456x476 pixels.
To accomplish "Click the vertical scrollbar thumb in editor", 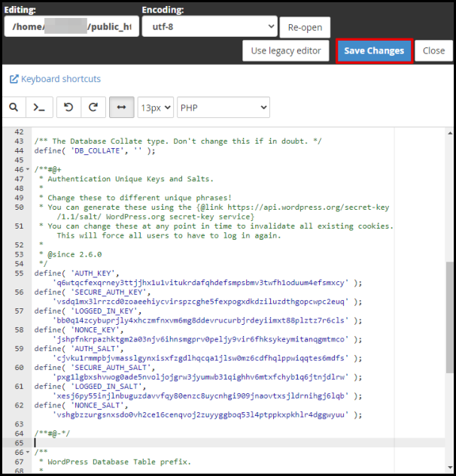I will 450,317.
